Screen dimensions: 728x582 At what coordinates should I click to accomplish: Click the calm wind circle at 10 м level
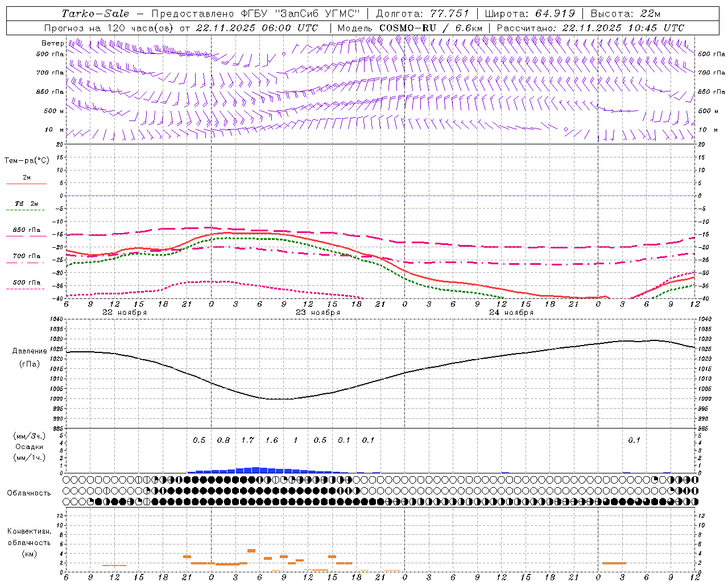(x=565, y=130)
